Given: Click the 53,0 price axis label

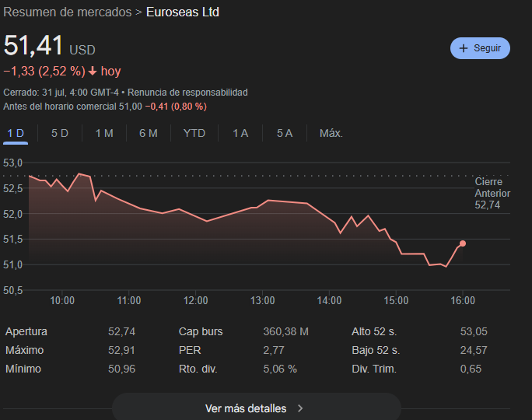Looking at the screenshot, I should coord(12,163).
